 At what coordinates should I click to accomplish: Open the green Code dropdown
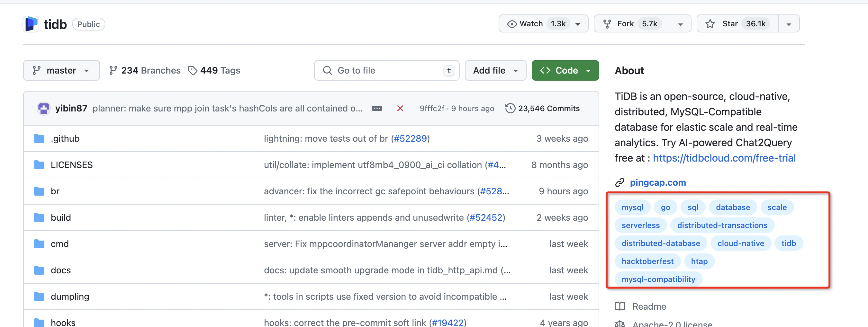click(565, 70)
